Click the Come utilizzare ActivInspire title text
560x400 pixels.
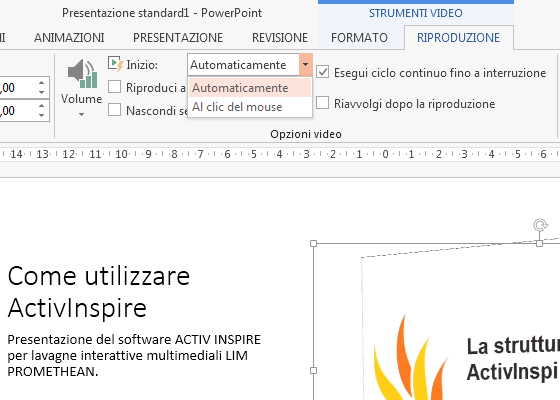(x=99, y=291)
